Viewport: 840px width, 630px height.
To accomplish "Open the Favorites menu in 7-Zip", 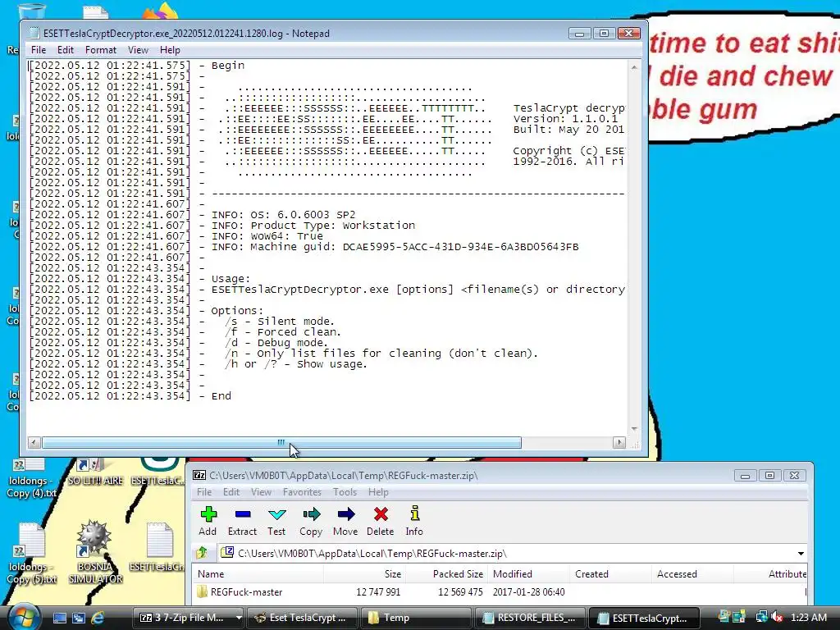I will point(302,492).
